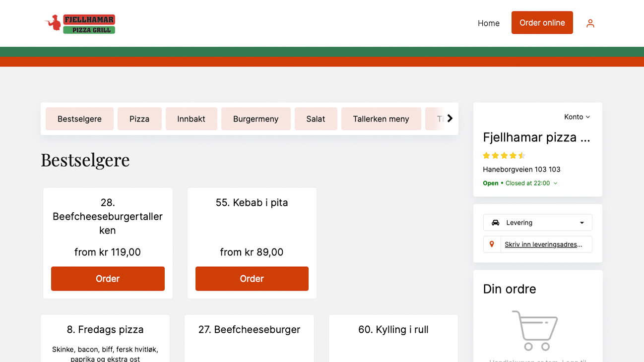The image size is (644, 362).
Task: Expand the opening hours chevron
Action: coord(555,183)
